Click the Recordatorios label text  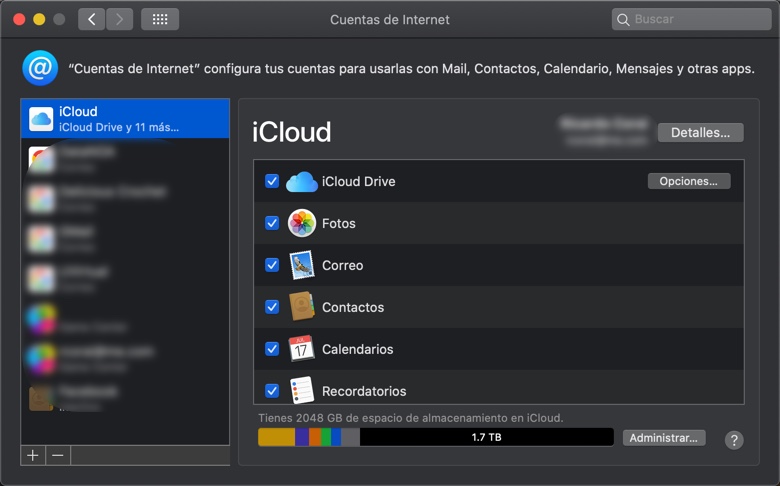[x=364, y=391]
